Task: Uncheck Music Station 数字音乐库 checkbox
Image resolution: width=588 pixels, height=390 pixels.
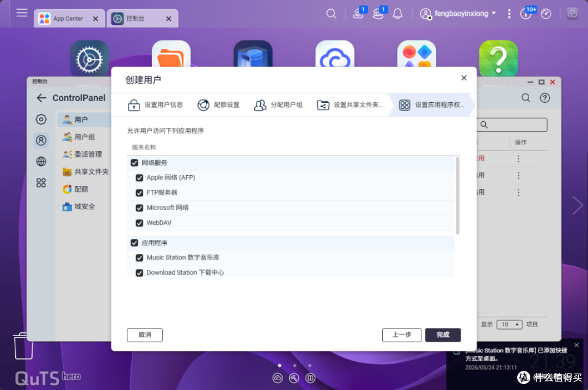Action: (x=139, y=258)
